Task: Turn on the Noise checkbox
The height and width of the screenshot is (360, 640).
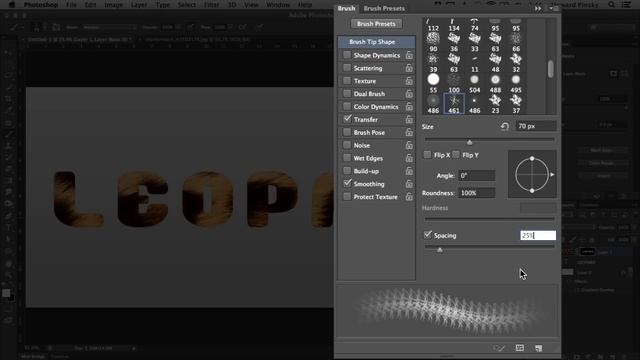Action: tap(347, 145)
